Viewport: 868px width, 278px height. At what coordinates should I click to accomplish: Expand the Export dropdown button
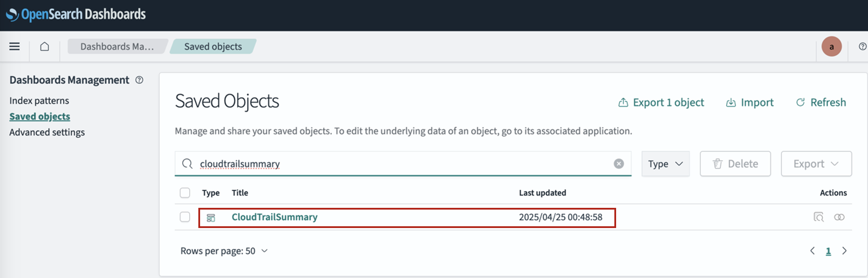[x=816, y=164]
